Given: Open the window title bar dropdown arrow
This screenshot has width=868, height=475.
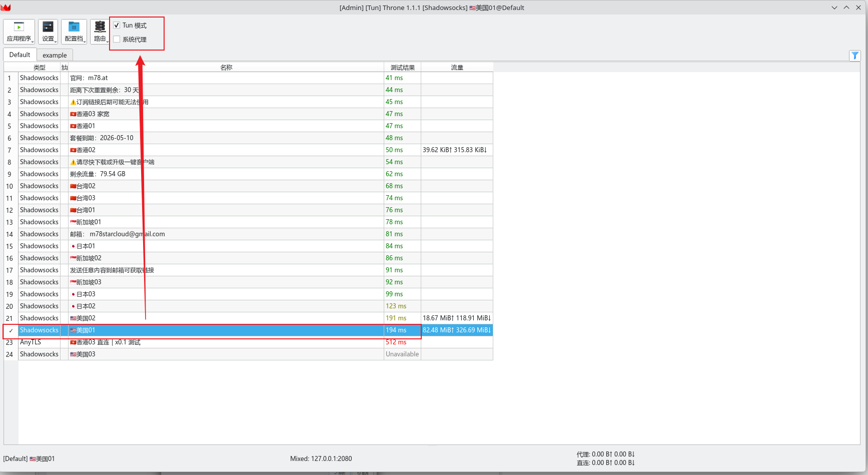Looking at the screenshot, I should coord(834,8).
